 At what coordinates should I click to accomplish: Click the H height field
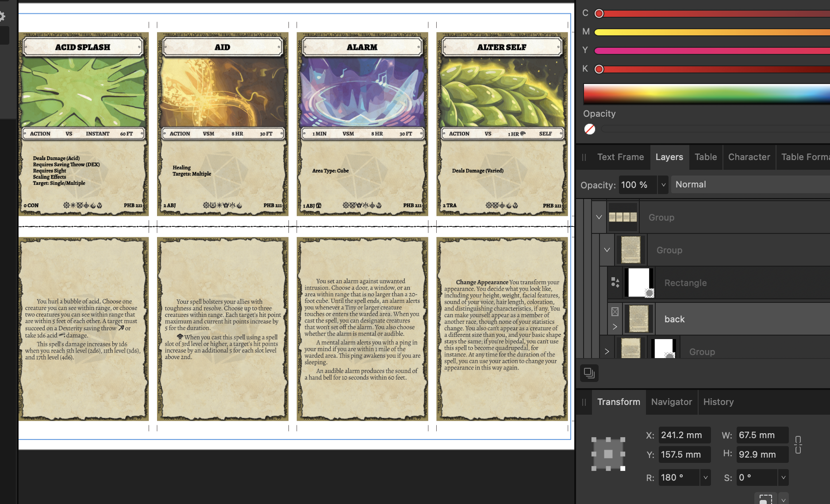pyautogui.click(x=762, y=454)
